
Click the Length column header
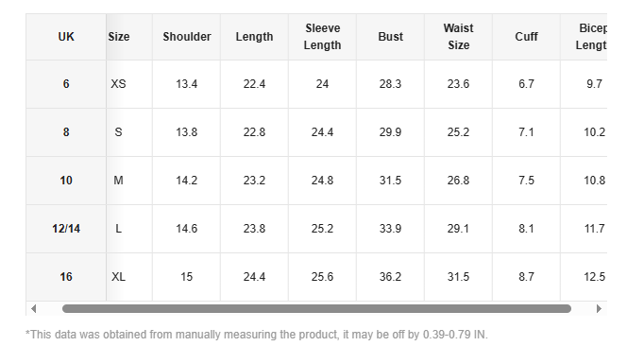tap(254, 37)
